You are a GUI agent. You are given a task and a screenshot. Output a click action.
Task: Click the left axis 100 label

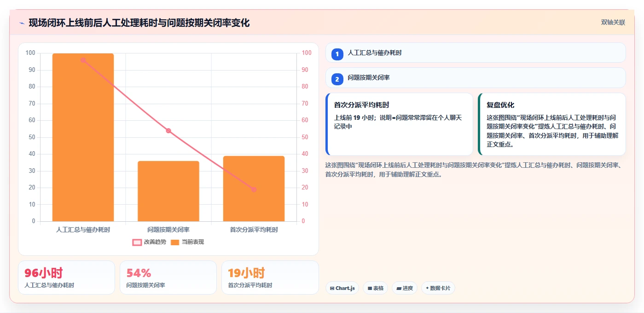point(30,53)
